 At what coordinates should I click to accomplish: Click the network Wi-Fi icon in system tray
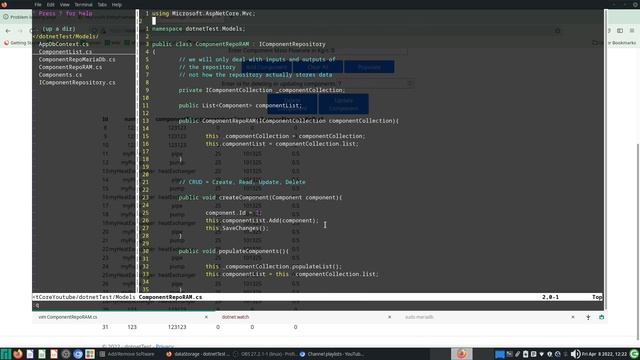(x=542, y=354)
